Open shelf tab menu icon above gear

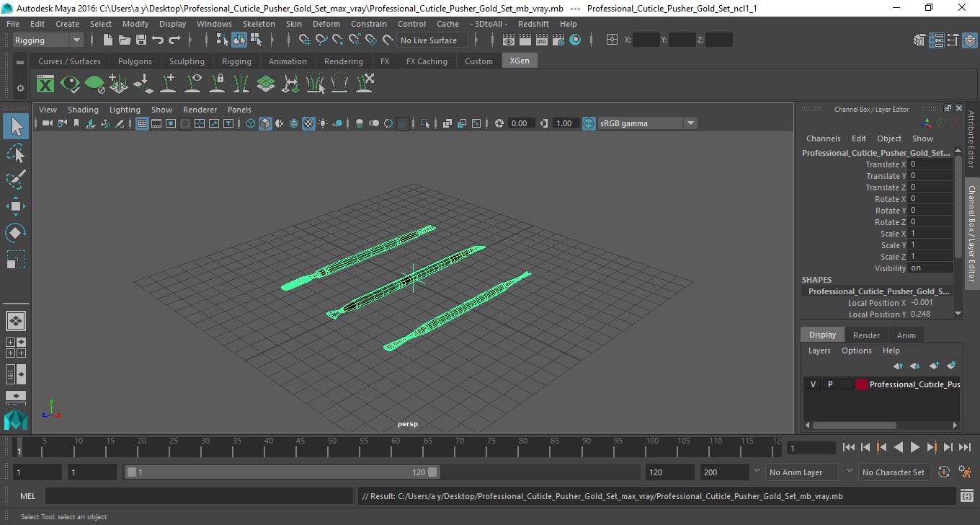(x=20, y=63)
